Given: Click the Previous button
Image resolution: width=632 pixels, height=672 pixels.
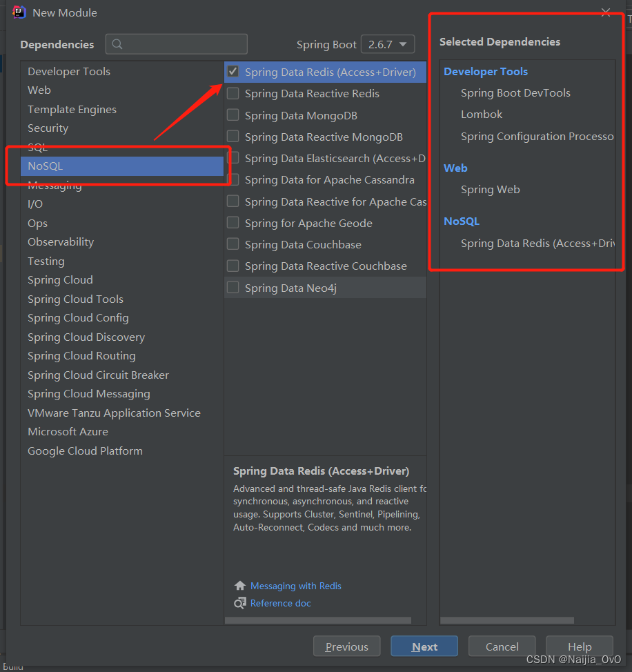Looking at the screenshot, I should click(346, 646).
